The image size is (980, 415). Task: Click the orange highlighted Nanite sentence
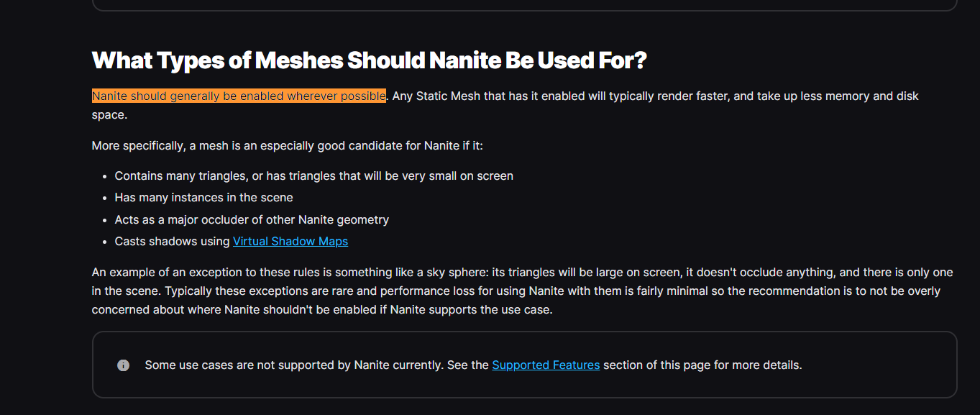[239, 96]
